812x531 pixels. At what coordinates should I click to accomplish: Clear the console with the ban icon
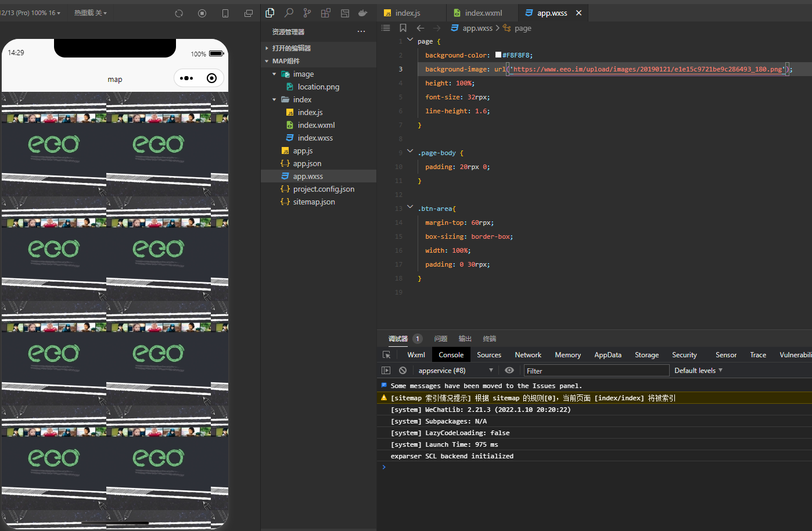(x=403, y=371)
